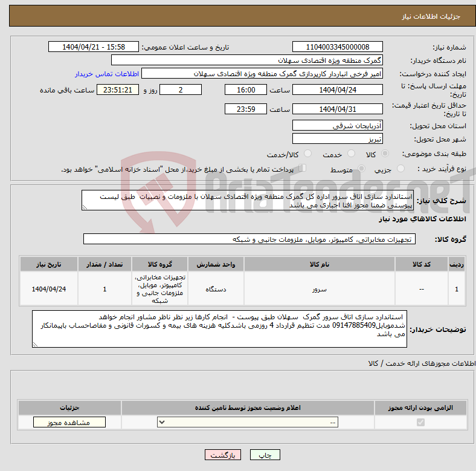Click the گروه کالا column header
476x471 pixels.
pyautogui.click(x=159, y=264)
